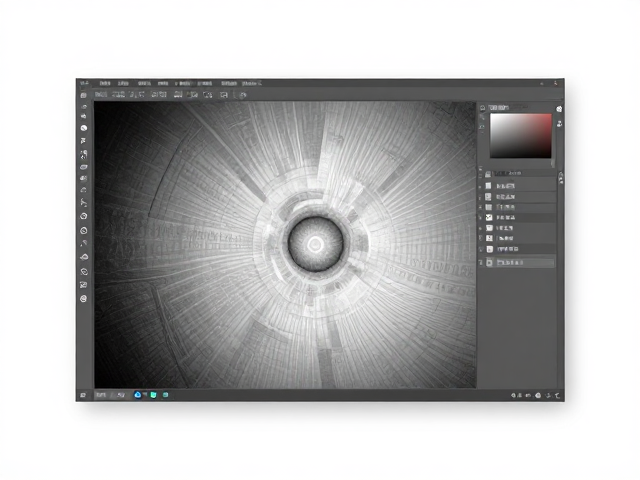Click the green icon in the status bar

(153, 395)
